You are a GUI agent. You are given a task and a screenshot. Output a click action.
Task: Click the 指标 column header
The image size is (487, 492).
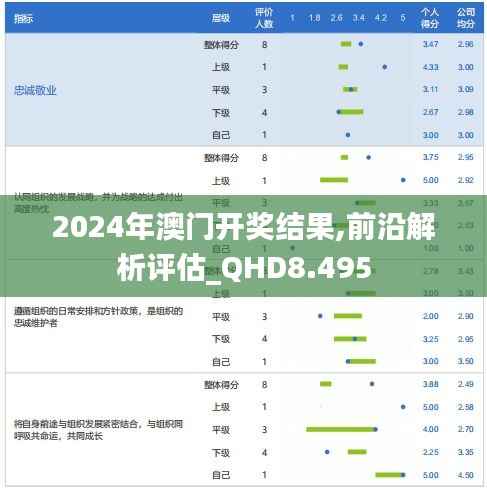pyautogui.click(x=23, y=18)
